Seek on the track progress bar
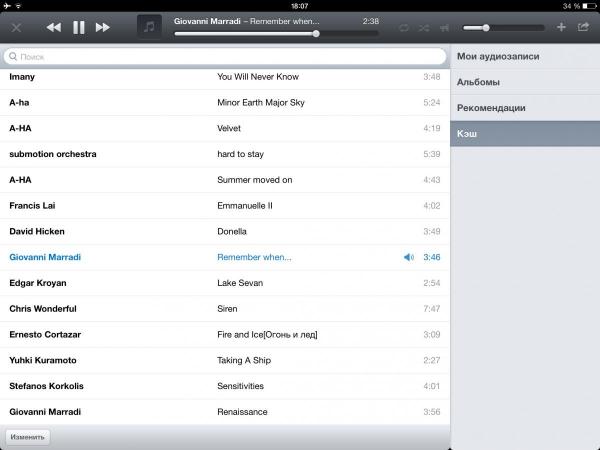The width and height of the screenshot is (600, 450). point(276,34)
